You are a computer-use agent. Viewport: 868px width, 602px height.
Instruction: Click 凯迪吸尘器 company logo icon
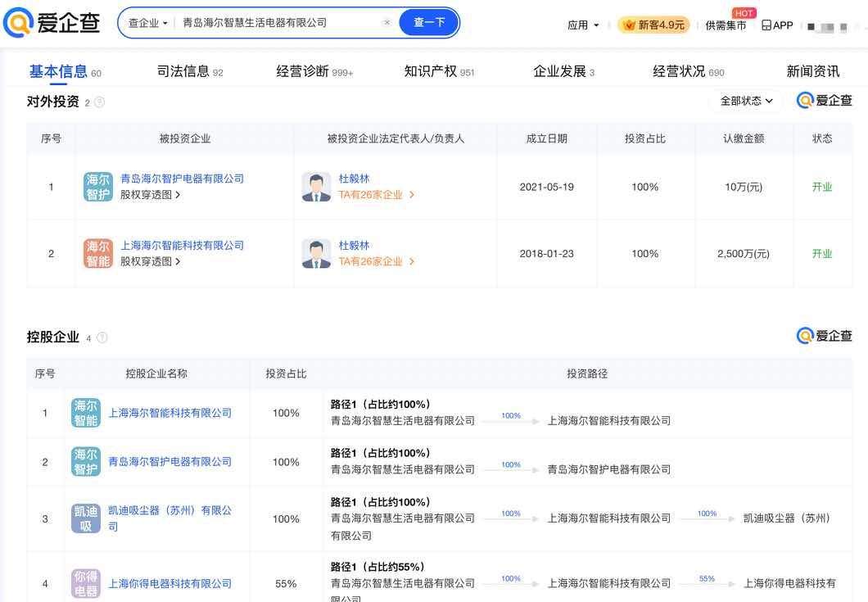(x=86, y=518)
